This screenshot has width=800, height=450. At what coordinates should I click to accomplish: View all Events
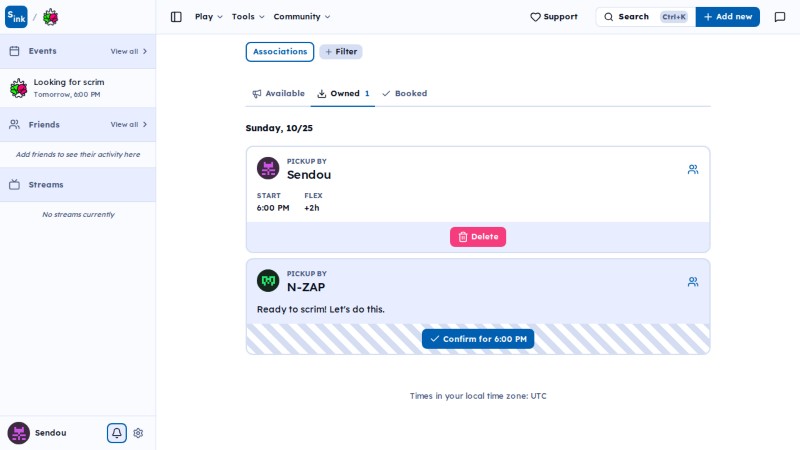click(129, 52)
